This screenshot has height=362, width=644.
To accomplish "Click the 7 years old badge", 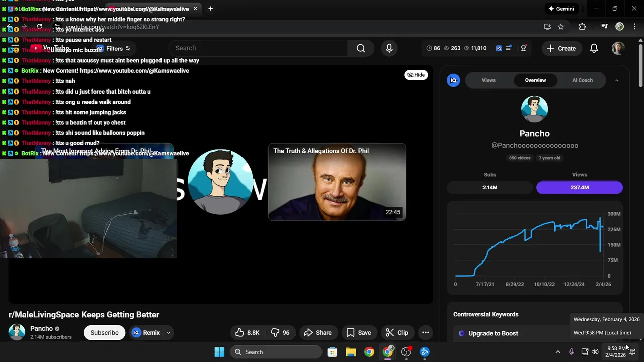I will point(549,158).
